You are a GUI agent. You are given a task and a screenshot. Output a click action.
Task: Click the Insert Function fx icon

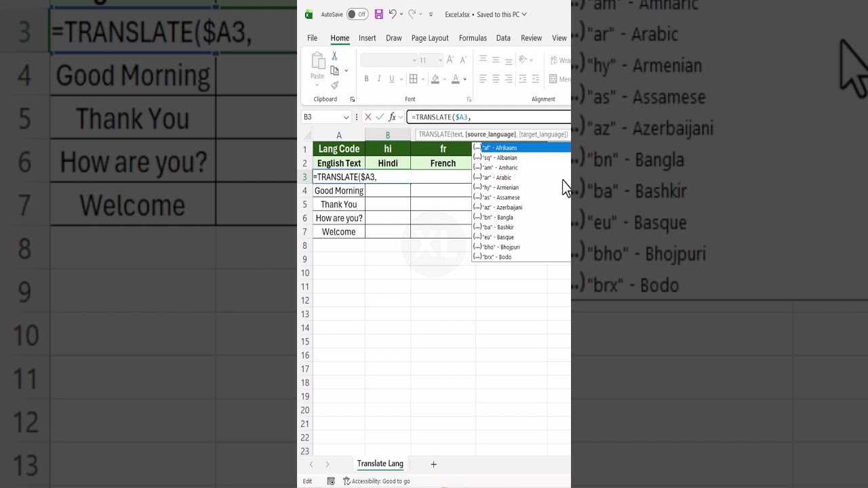[392, 117]
